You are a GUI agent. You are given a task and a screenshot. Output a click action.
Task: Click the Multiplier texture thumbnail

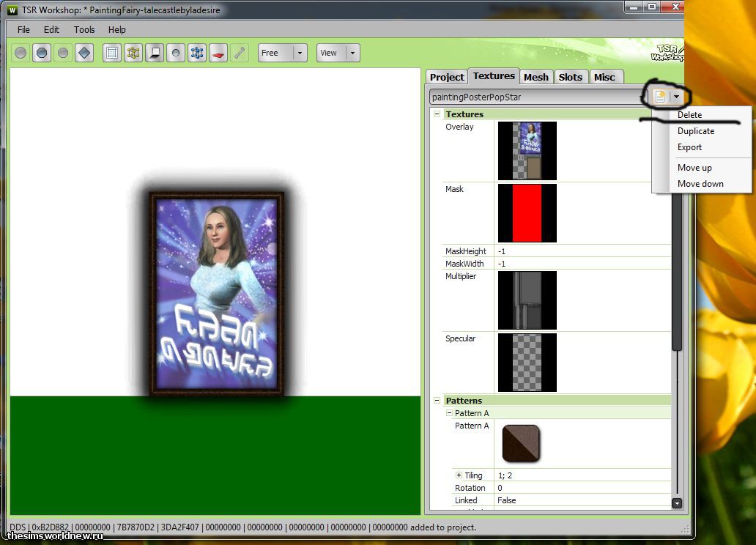[x=527, y=300]
